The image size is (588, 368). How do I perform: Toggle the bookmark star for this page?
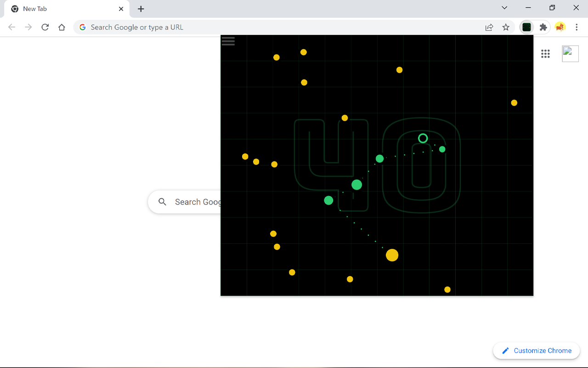pos(506,27)
